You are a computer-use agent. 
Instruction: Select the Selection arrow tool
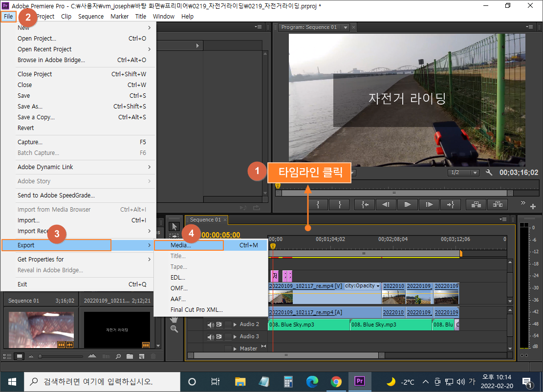pos(174,226)
